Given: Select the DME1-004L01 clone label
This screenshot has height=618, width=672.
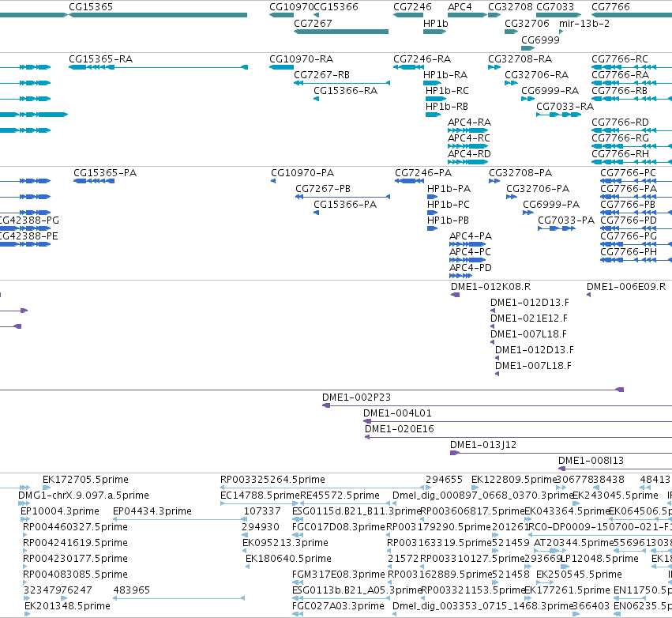Looking at the screenshot, I should pos(397,413).
